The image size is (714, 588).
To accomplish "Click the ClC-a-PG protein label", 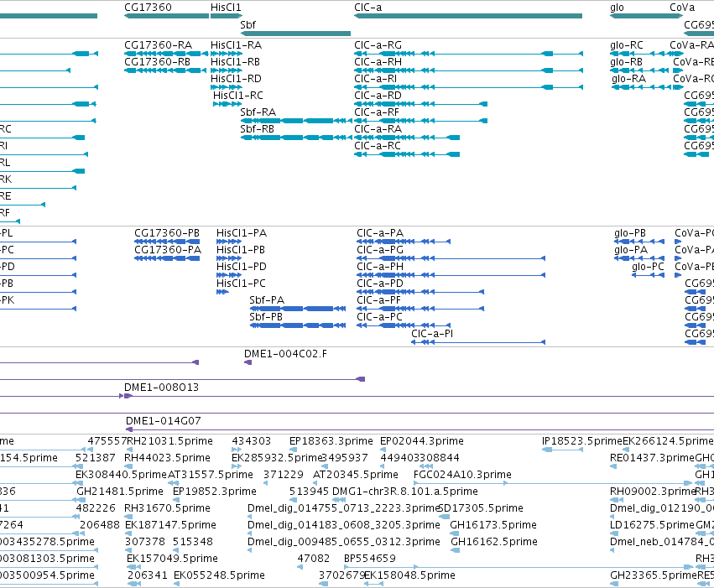I will tap(380, 250).
